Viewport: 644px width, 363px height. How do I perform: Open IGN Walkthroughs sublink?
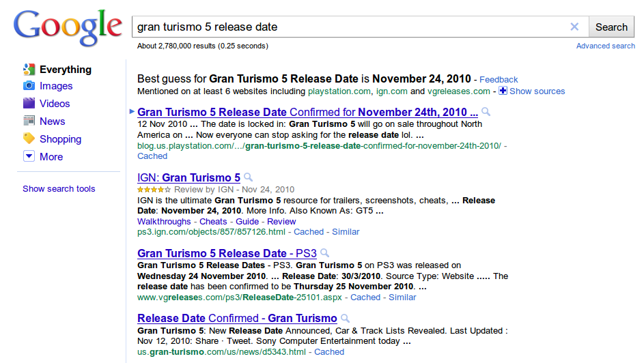[x=164, y=222]
